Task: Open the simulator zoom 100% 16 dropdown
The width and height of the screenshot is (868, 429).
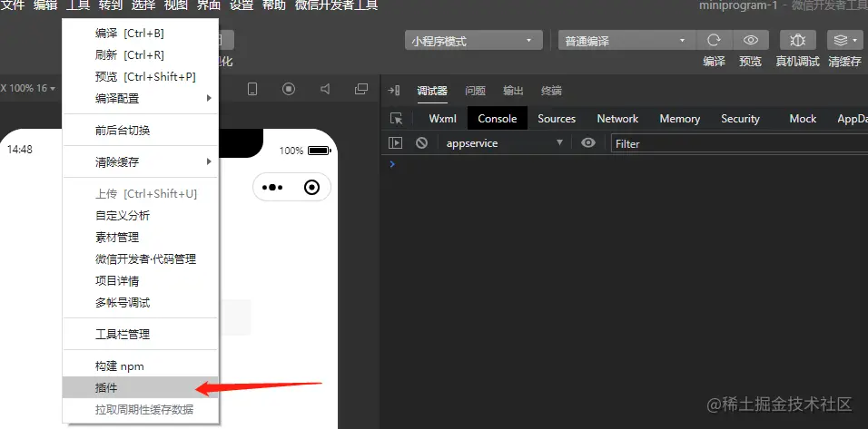Action: pyautogui.click(x=27, y=89)
